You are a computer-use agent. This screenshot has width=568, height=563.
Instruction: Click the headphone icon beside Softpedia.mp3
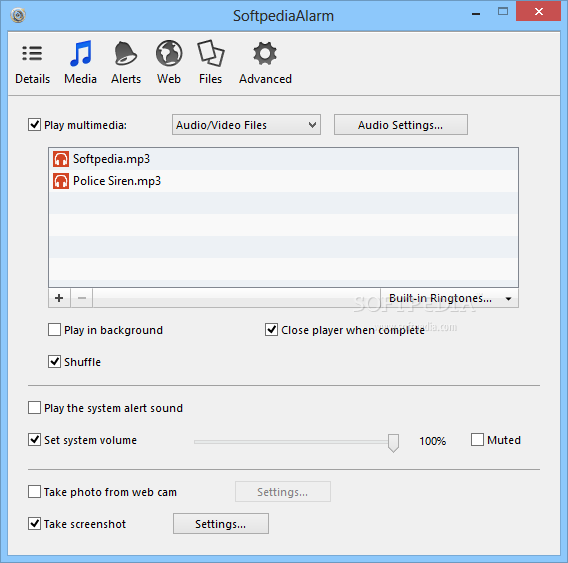click(x=61, y=159)
